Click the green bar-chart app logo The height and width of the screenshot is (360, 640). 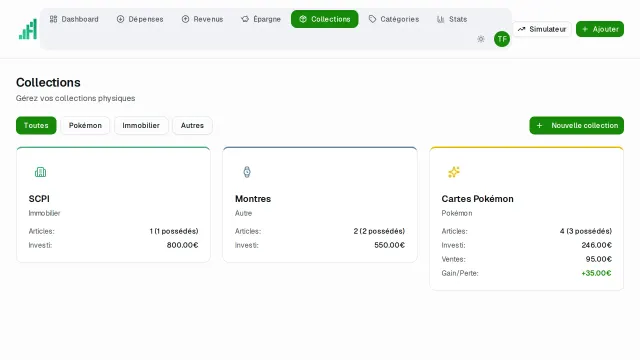tap(28, 29)
